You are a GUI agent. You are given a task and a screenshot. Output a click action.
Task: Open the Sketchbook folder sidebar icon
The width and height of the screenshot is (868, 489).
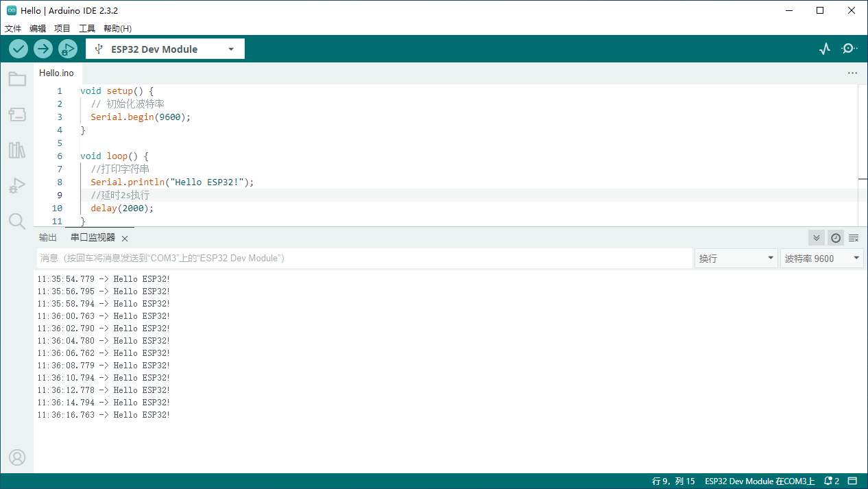17,79
